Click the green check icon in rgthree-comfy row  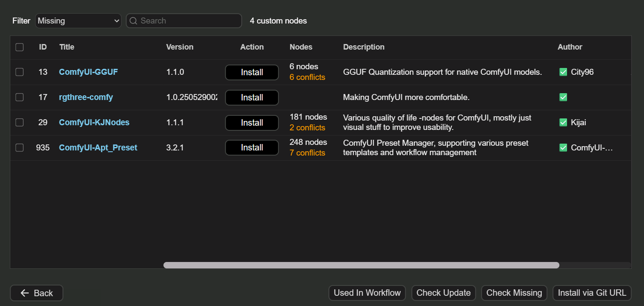point(563,97)
